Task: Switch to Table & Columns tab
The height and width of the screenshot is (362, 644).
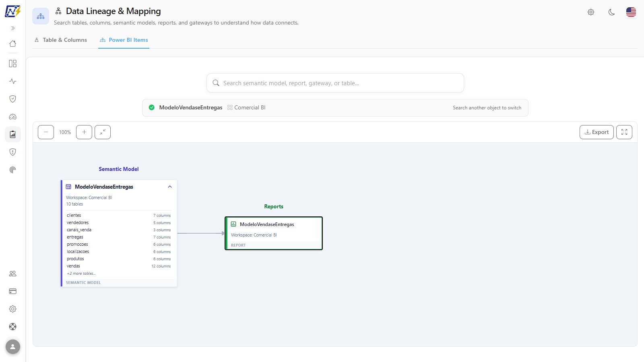Action: tap(61, 40)
